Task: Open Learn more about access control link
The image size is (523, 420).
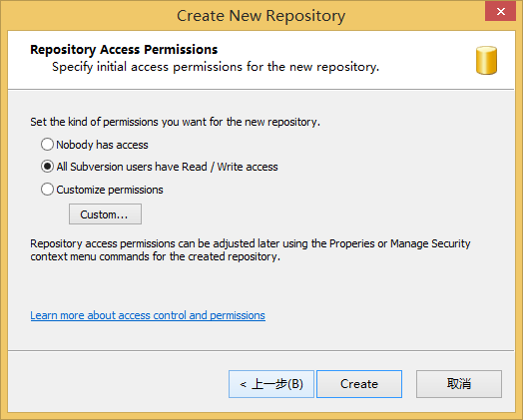Action: 148,315
